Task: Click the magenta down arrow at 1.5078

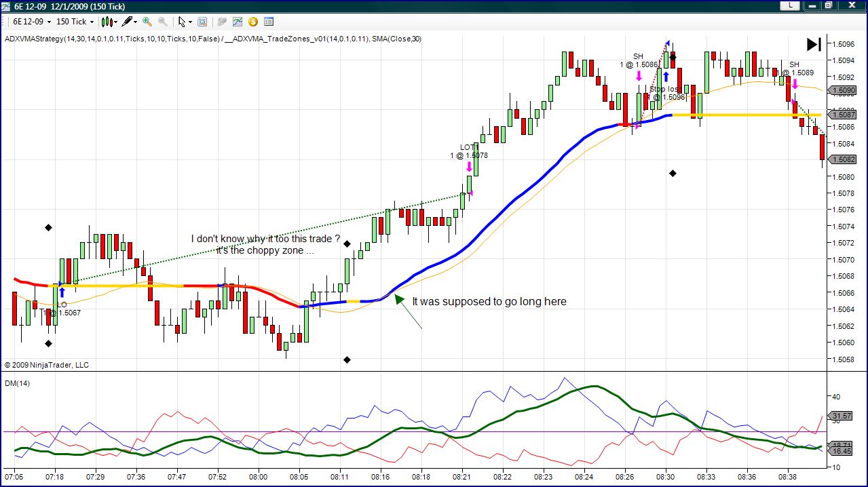Action: [469, 167]
